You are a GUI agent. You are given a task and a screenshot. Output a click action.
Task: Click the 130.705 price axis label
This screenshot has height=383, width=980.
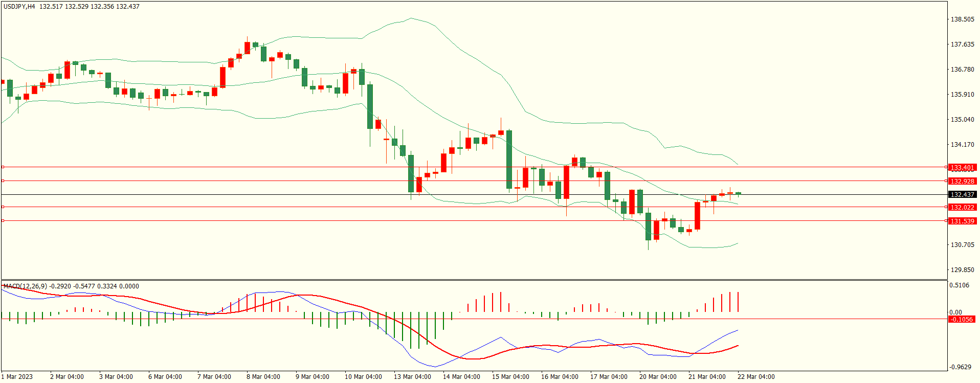[x=962, y=245]
